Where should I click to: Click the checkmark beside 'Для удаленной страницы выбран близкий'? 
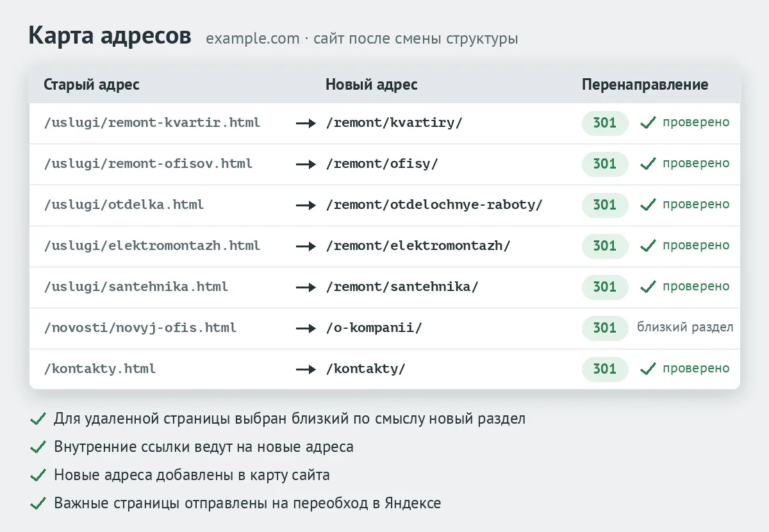(x=38, y=419)
